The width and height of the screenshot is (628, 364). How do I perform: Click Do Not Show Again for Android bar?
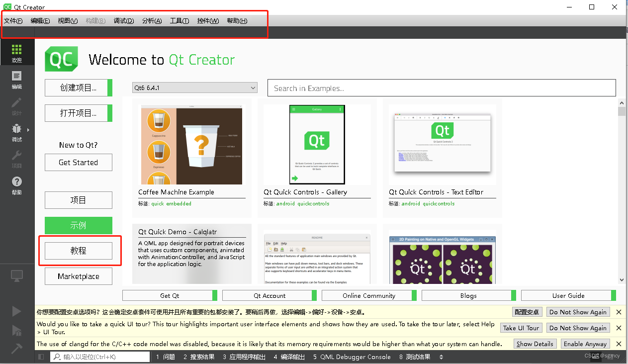(x=578, y=312)
